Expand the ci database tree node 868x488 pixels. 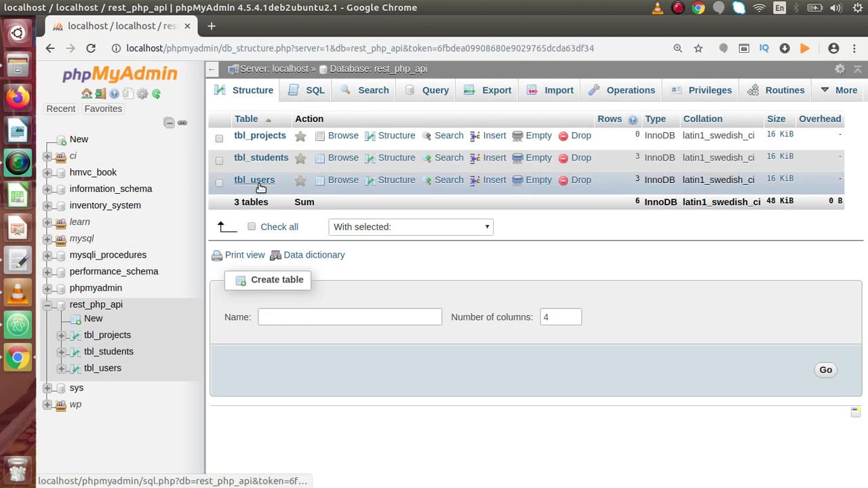click(x=47, y=156)
